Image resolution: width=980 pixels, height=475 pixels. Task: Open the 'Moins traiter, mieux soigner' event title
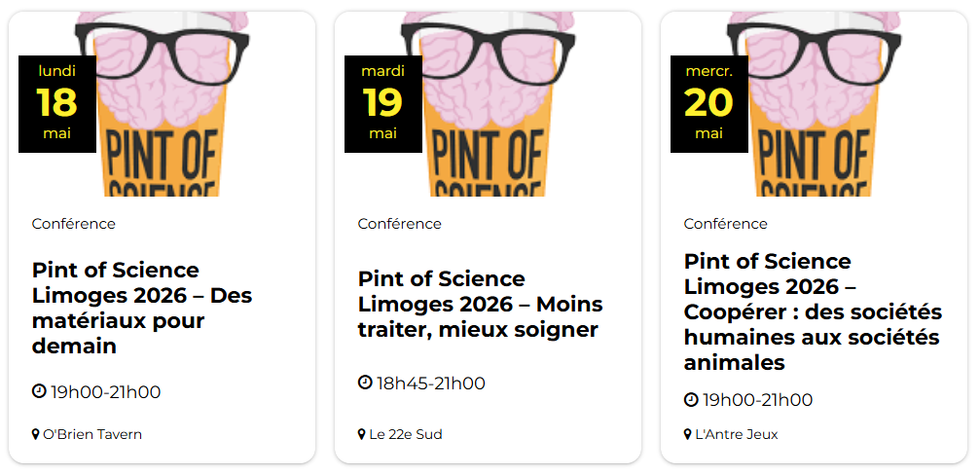(480, 305)
